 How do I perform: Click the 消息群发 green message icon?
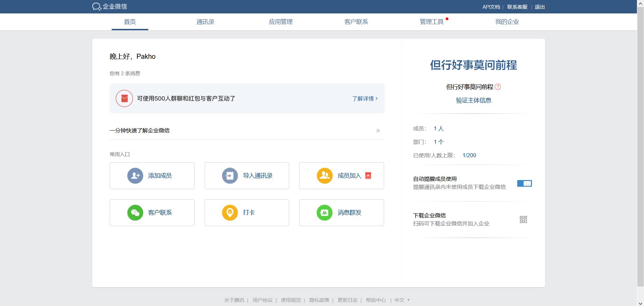pyautogui.click(x=325, y=213)
